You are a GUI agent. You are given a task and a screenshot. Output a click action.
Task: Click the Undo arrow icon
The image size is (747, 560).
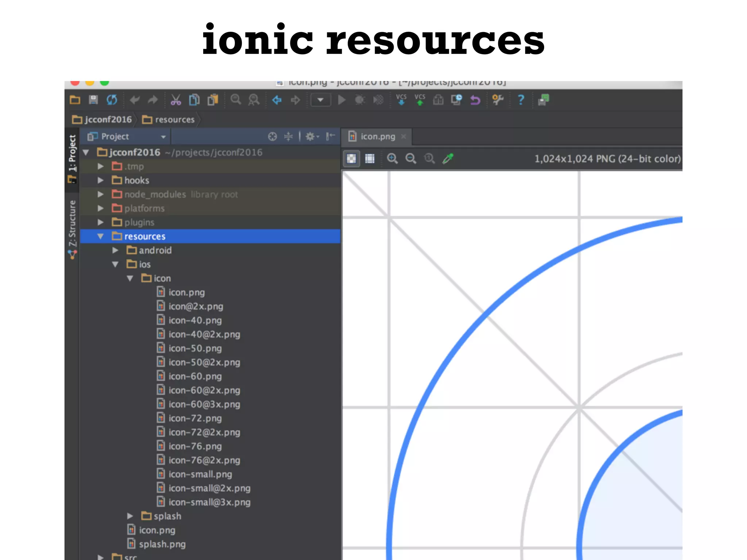[135, 100]
